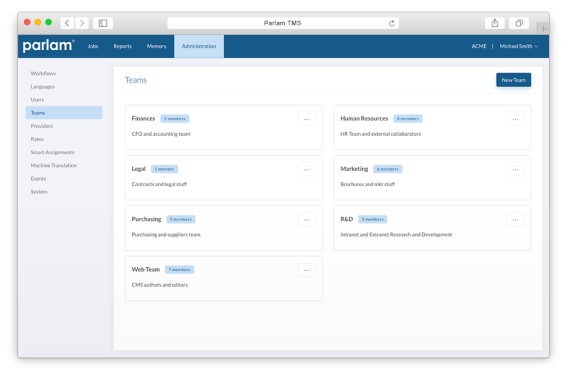
Task: Open the Marketing team ellipsis menu
Action: pyautogui.click(x=515, y=170)
